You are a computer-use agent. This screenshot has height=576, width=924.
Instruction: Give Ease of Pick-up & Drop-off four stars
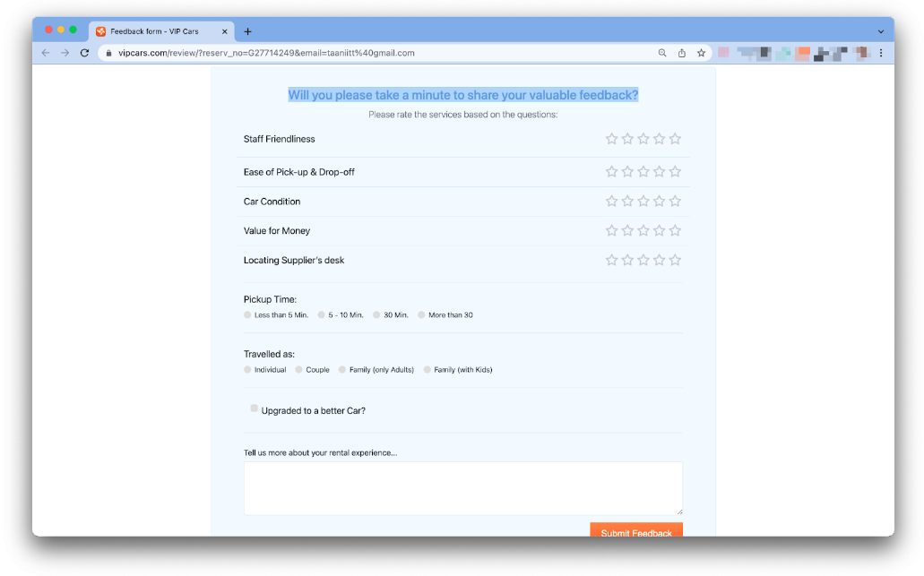(659, 172)
